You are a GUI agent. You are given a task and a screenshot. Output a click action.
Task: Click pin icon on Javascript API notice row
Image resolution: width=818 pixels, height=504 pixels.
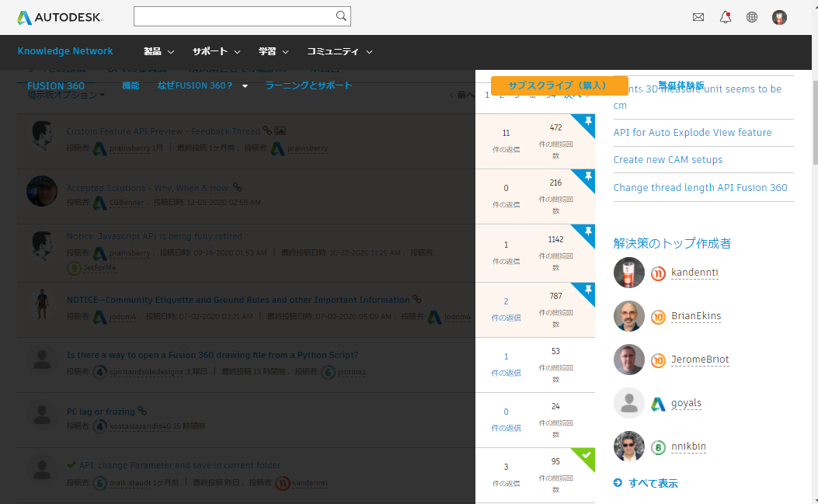588,231
